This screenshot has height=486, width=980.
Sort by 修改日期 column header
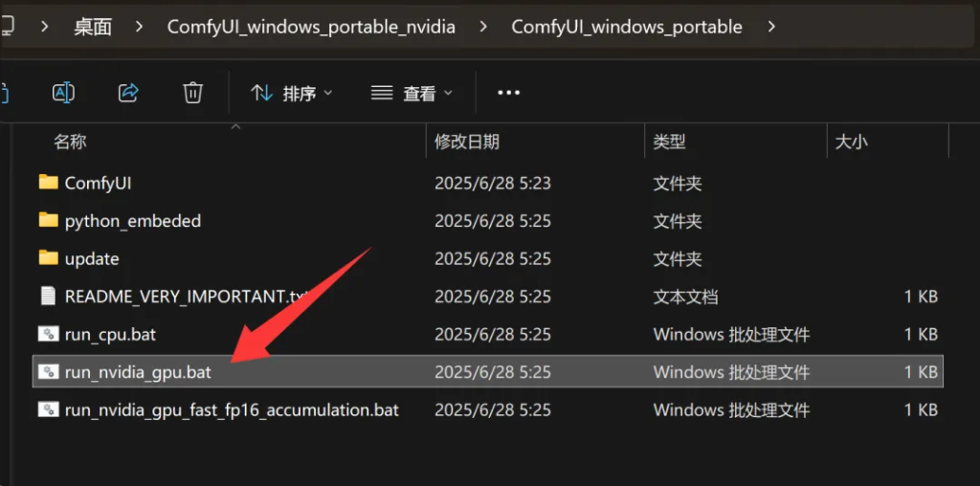(x=467, y=142)
